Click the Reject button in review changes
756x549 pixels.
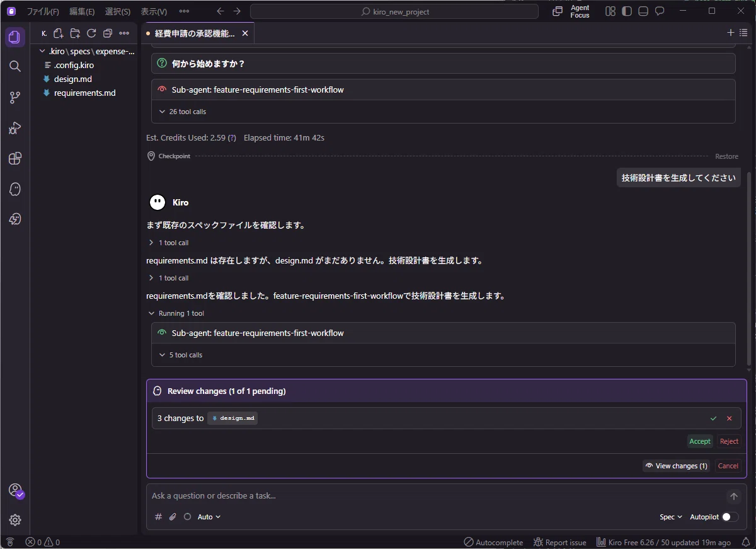point(729,441)
